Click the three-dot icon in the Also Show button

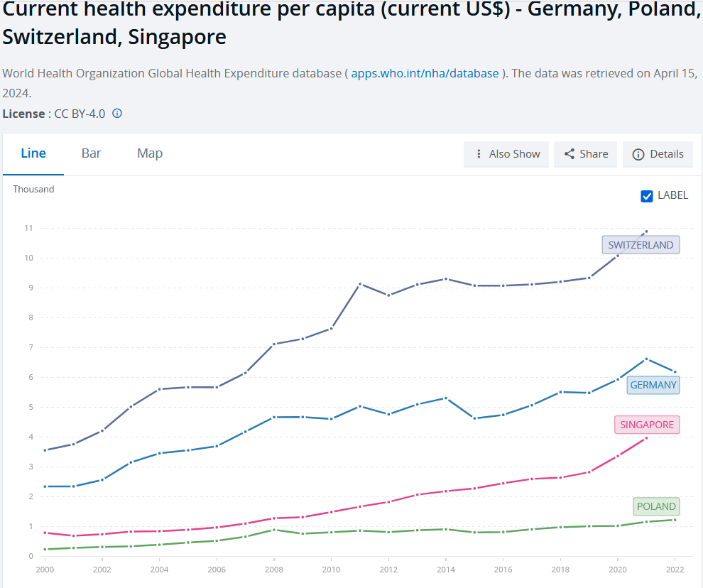click(x=479, y=154)
